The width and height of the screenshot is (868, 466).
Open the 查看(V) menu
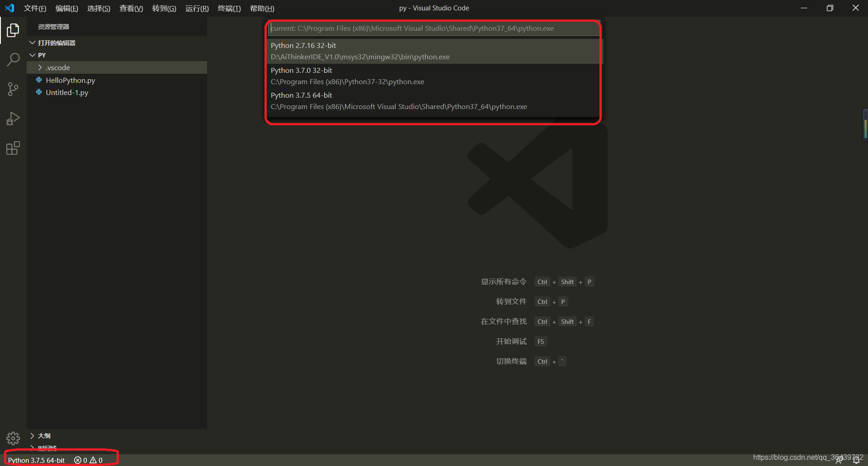(131, 8)
